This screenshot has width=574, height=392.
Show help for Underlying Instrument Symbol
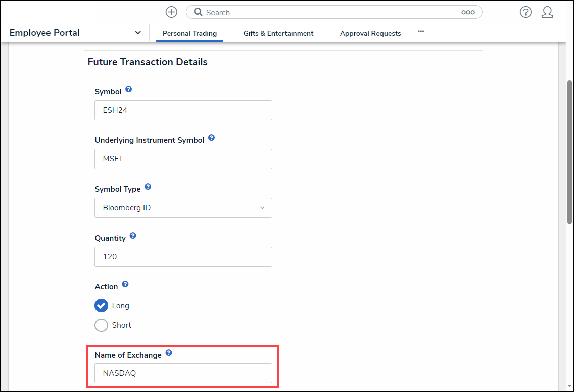pos(211,138)
